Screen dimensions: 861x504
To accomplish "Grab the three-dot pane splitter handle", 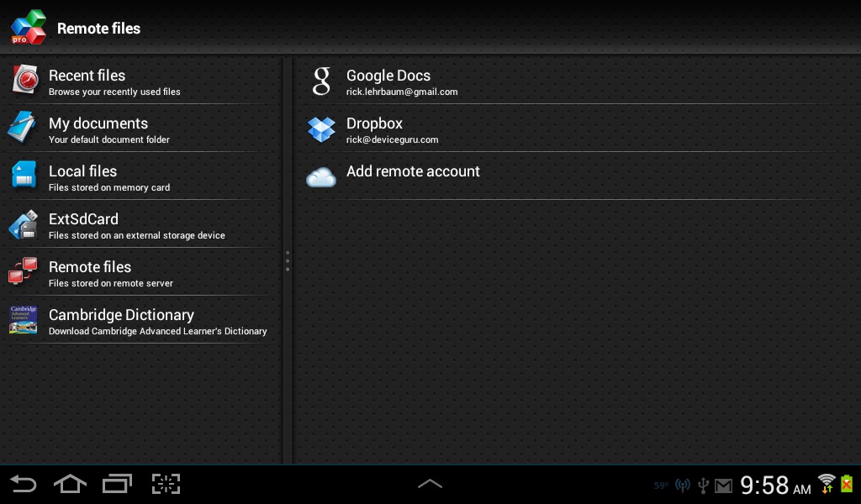I will [288, 261].
